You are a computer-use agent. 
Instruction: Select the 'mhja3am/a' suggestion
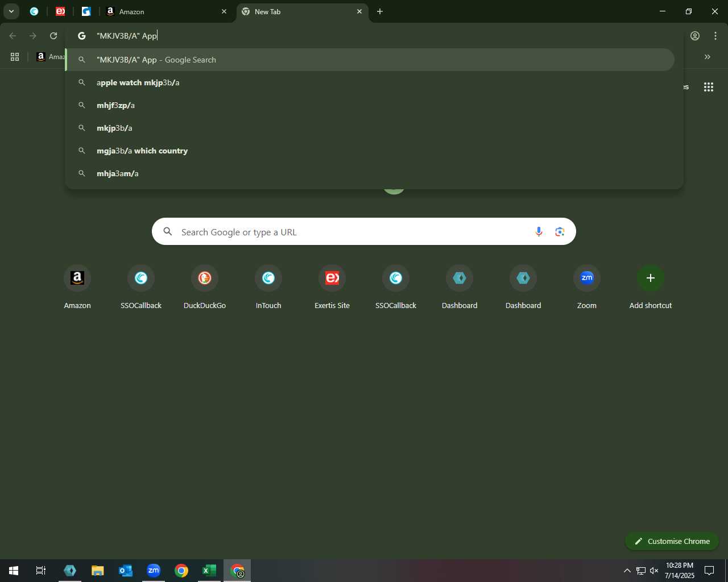tap(371, 173)
